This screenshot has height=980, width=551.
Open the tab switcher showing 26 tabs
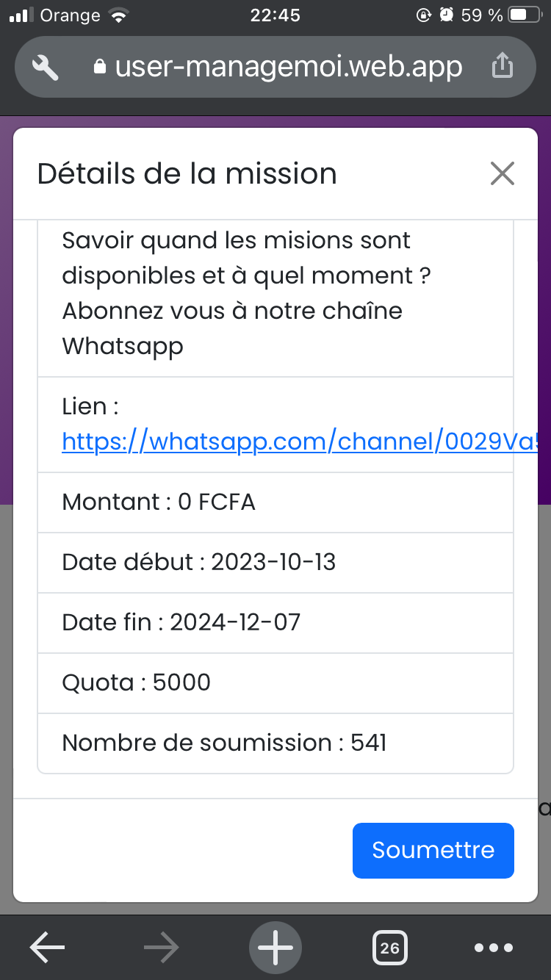390,948
